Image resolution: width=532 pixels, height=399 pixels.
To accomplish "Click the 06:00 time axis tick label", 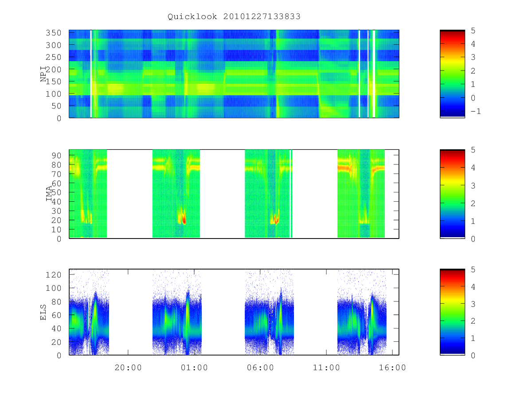I will tap(260, 368).
